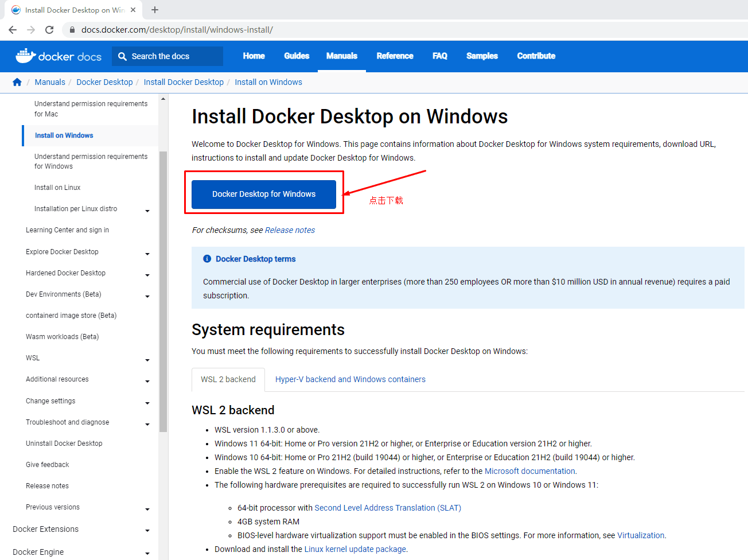Click the System requirements heading
This screenshot has height=560, width=748.
click(268, 329)
